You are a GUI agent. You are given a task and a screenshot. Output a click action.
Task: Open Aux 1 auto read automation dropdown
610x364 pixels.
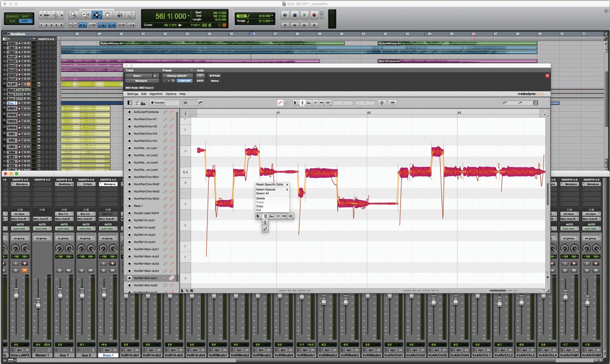point(64,229)
